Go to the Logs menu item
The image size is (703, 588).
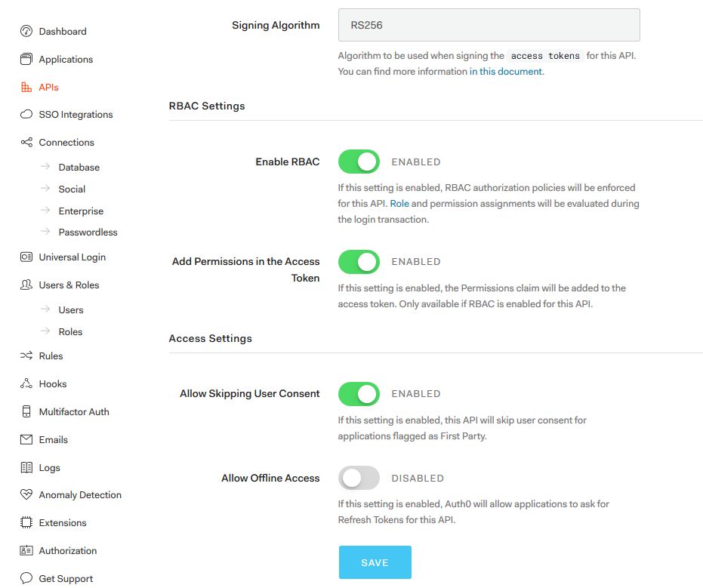[49, 468]
